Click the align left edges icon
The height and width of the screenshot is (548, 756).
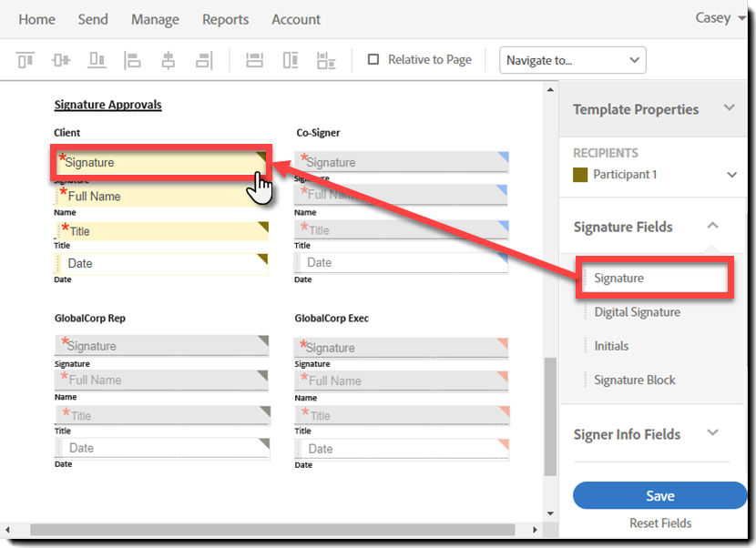click(132, 61)
